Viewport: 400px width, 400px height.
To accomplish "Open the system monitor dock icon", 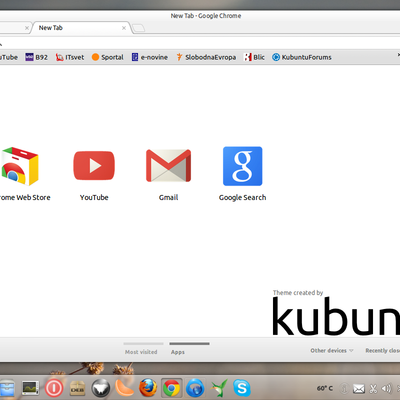I will (x=31, y=388).
